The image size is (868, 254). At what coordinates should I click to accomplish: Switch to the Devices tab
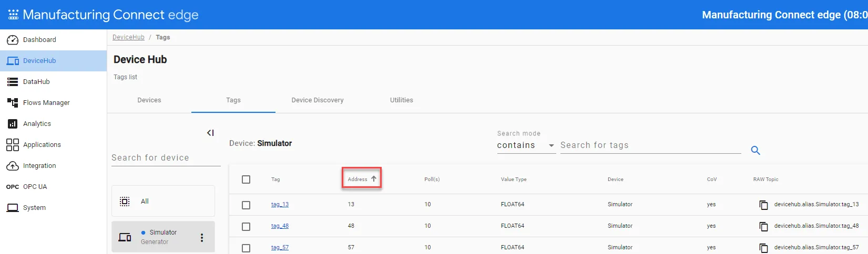(149, 100)
